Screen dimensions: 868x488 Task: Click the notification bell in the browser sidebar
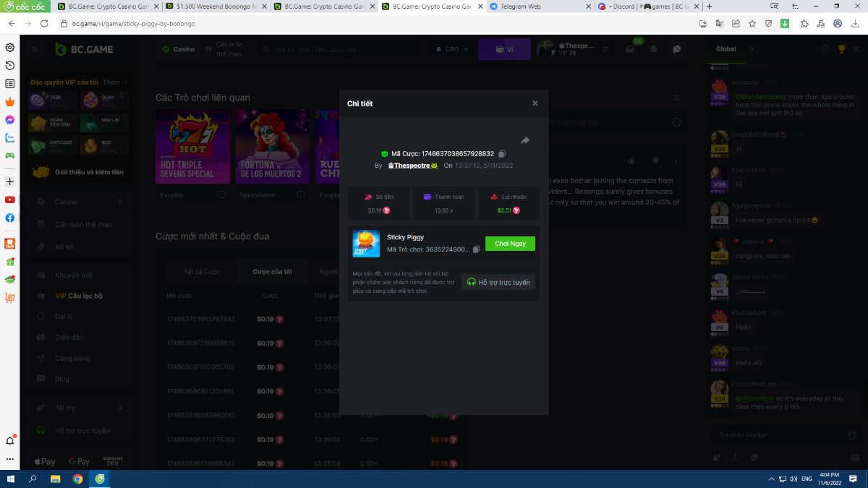coord(10,440)
